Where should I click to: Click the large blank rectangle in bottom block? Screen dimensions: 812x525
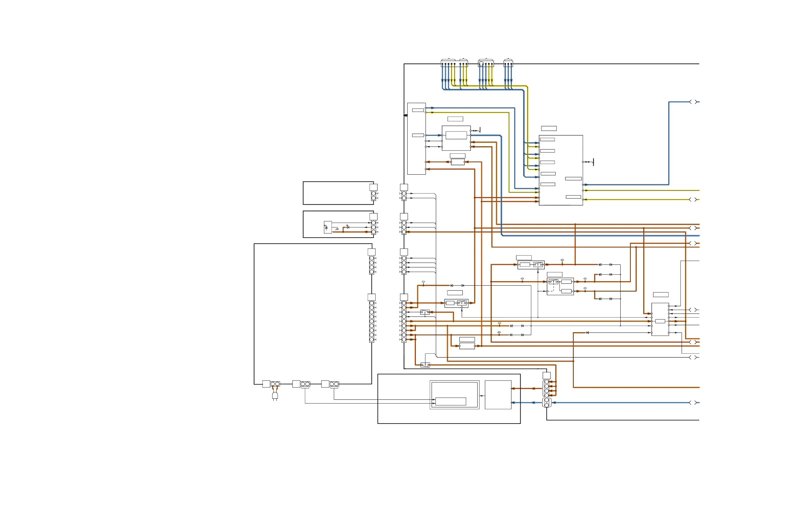[498, 395]
